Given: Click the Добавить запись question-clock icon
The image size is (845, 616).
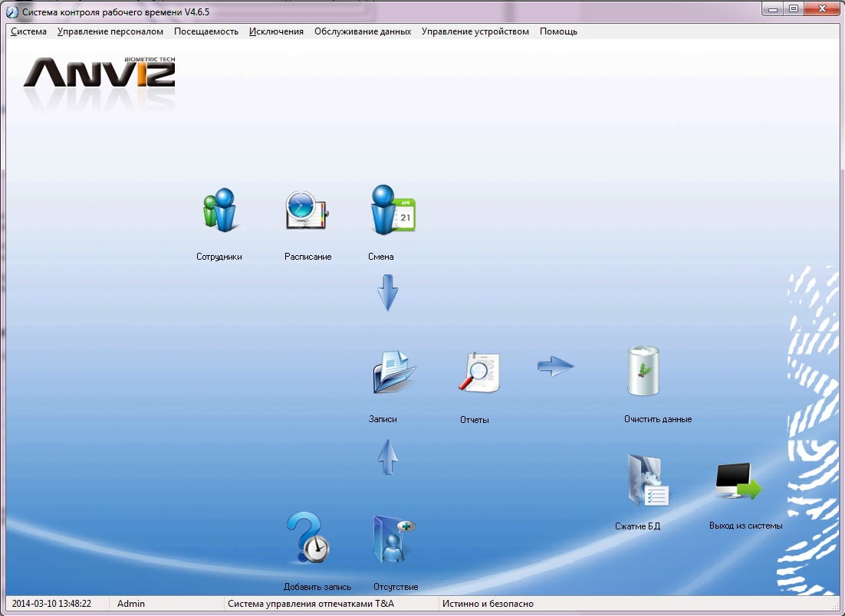Looking at the screenshot, I should (307, 537).
